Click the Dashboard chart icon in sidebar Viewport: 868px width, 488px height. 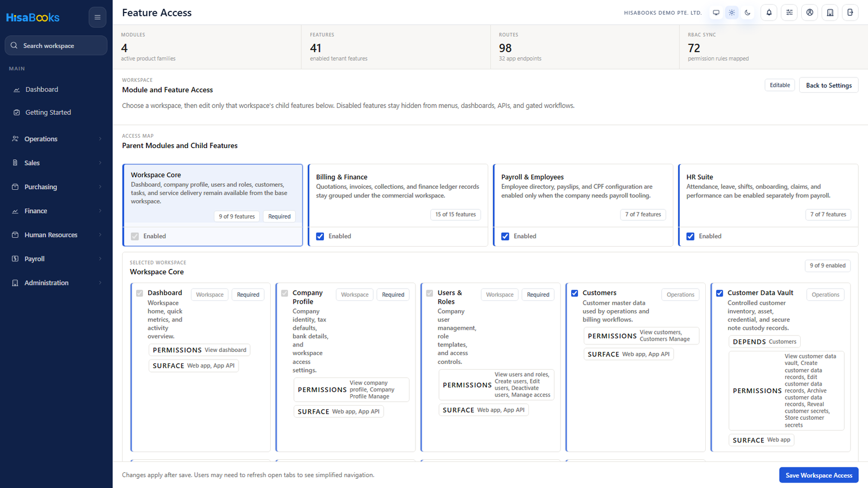(x=16, y=89)
